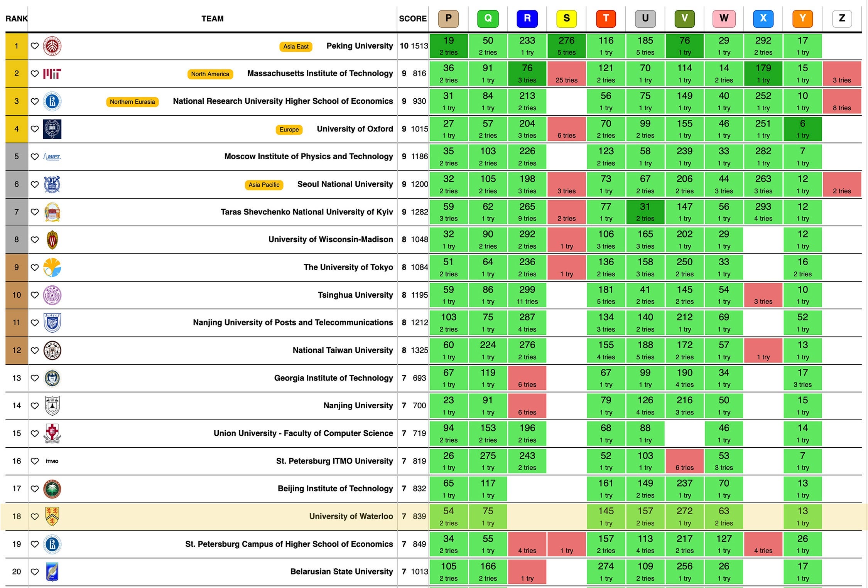Image resolution: width=868 pixels, height=588 pixels.
Task: Select the P column header
Action: 451,19
